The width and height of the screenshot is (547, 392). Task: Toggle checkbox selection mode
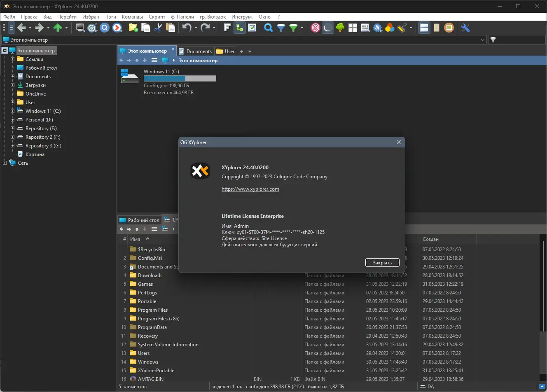pyautogui.click(x=252, y=28)
